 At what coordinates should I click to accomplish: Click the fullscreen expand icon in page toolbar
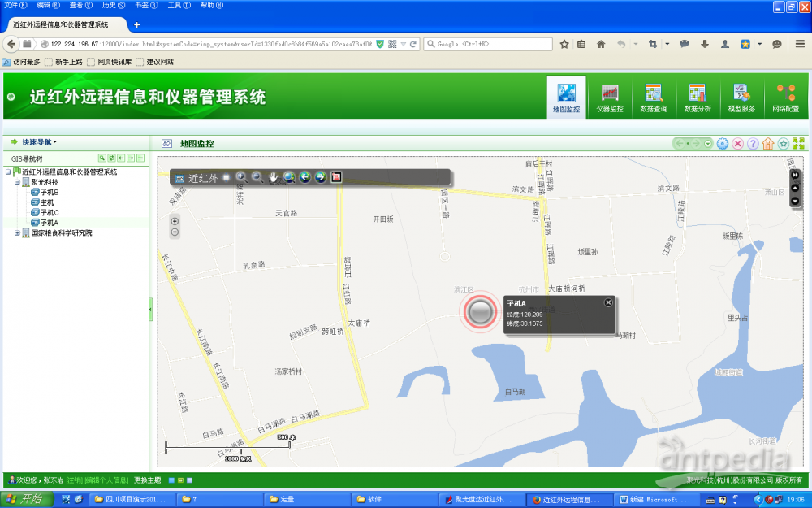(798, 144)
